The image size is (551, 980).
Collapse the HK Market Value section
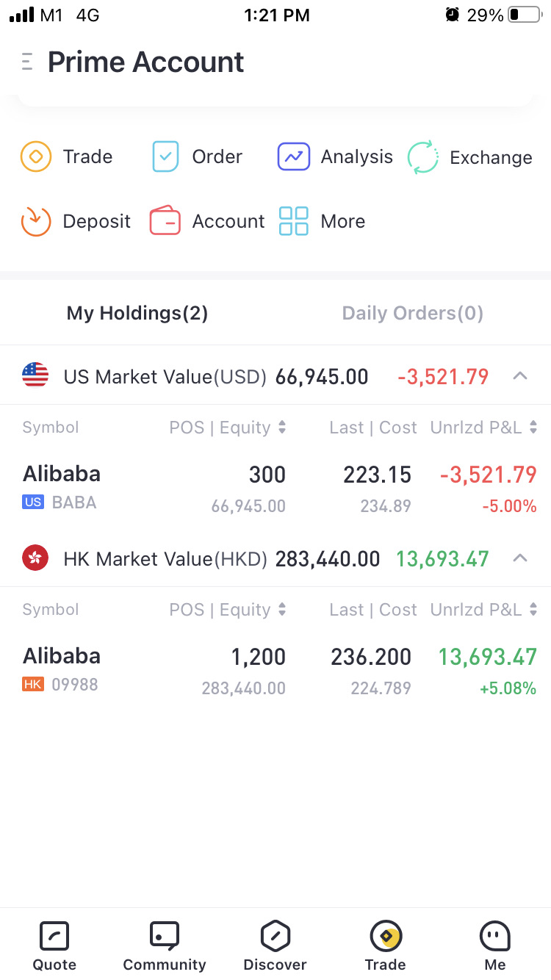click(x=520, y=558)
